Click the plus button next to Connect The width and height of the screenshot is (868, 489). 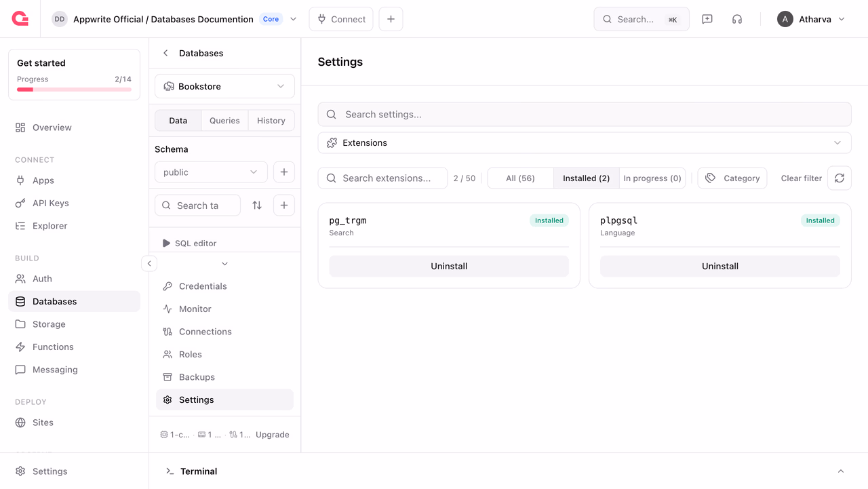(391, 19)
